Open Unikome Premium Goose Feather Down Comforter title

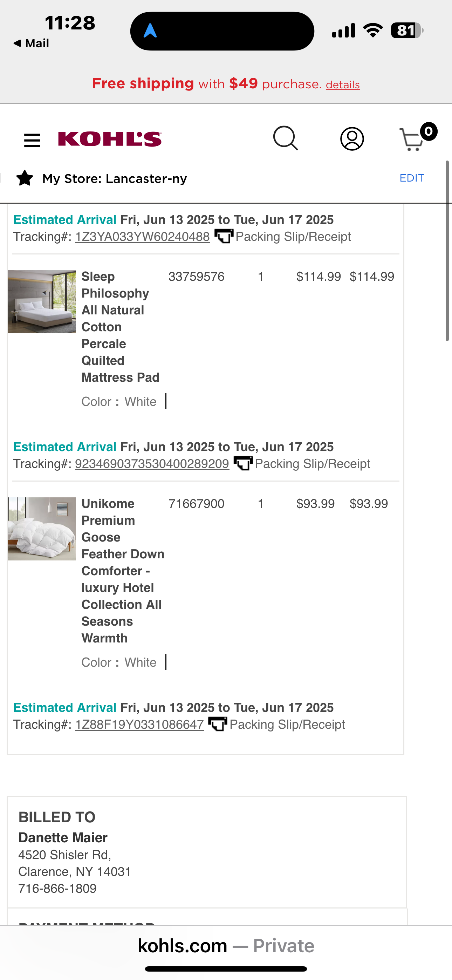point(123,571)
